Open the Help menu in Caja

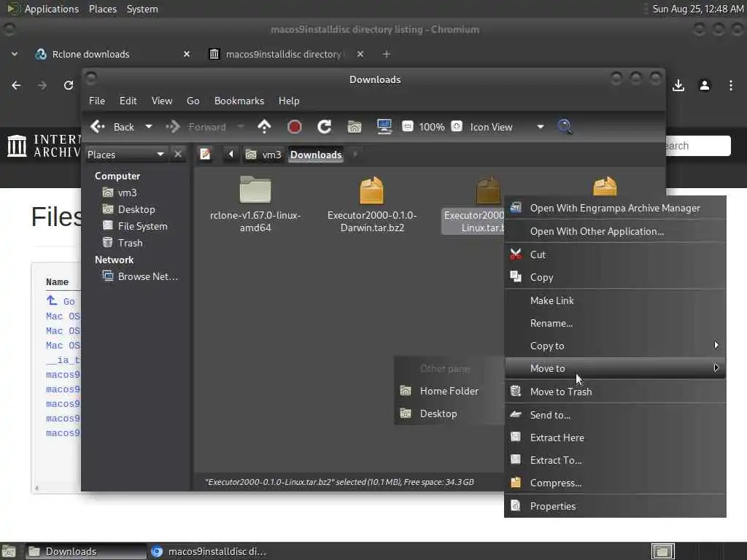point(289,101)
